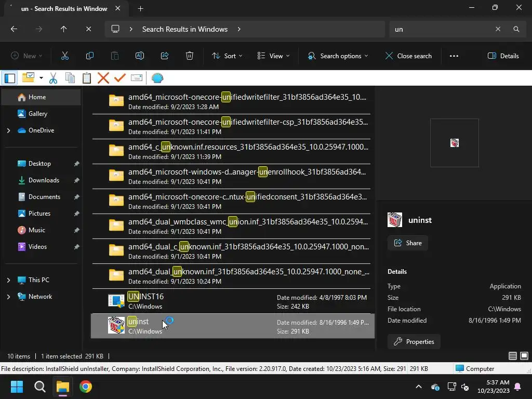Expand the This PC tree node

pyautogui.click(x=8, y=280)
